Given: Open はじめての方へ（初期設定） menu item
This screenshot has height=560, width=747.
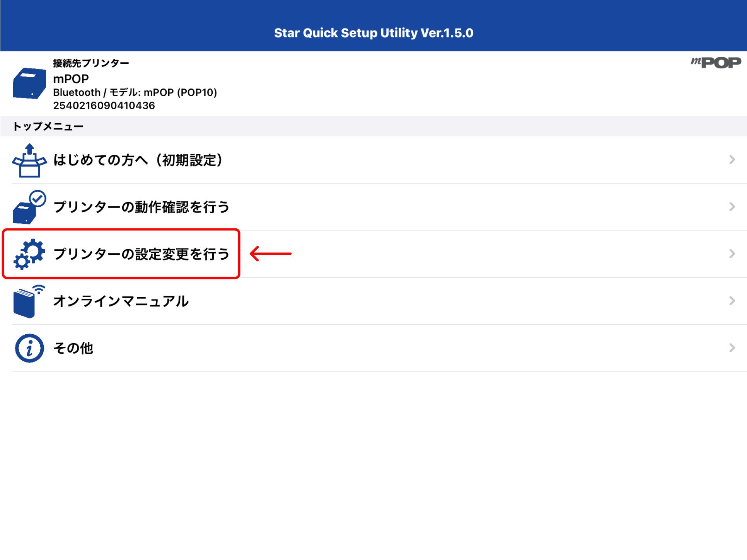Looking at the screenshot, I should (373, 160).
